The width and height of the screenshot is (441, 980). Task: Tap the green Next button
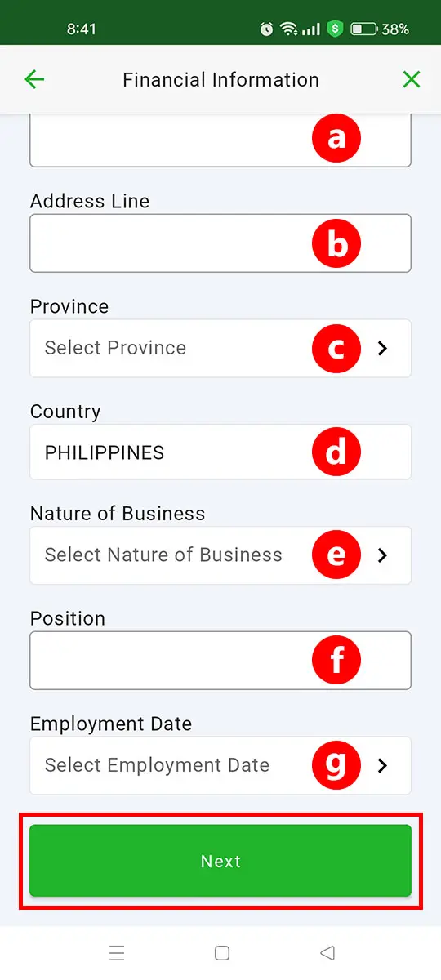click(220, 861)
